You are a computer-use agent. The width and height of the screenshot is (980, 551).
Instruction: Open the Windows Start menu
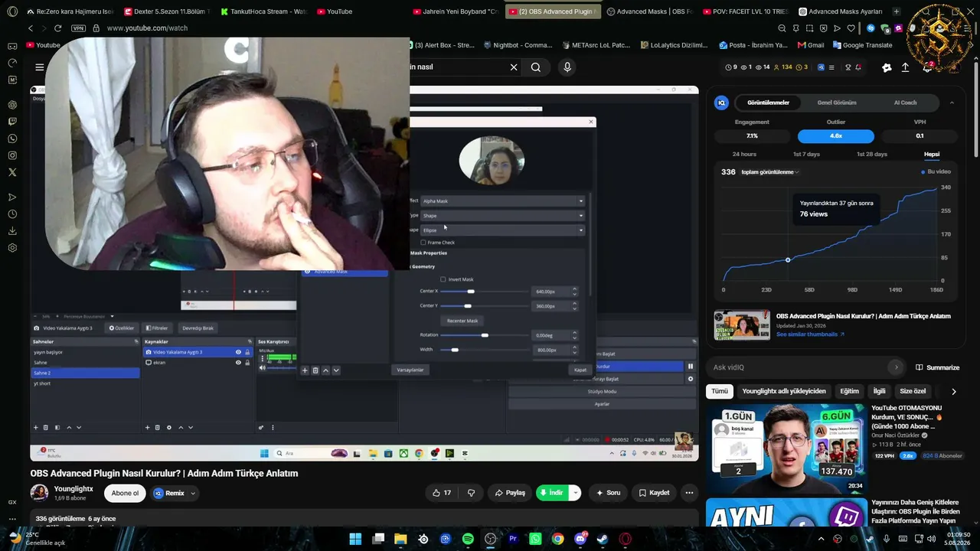point(355,539)
